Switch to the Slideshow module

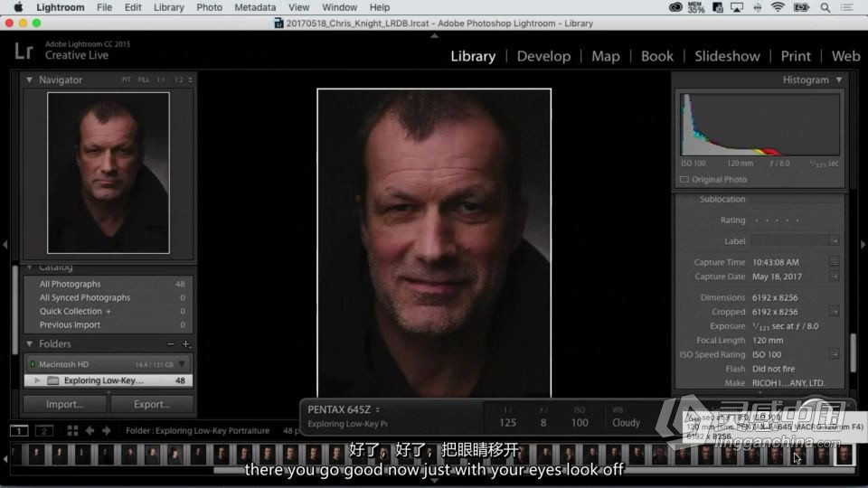tap(727, 56)
